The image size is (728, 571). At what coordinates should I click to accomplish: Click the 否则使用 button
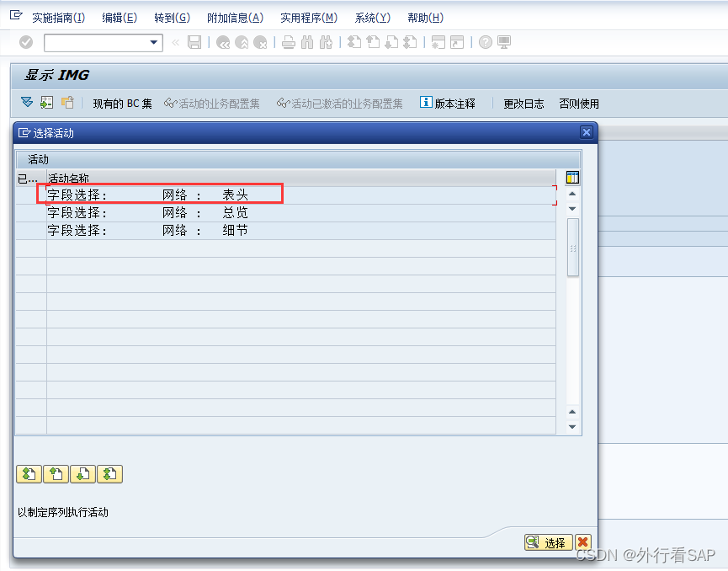tap(579, 104)
